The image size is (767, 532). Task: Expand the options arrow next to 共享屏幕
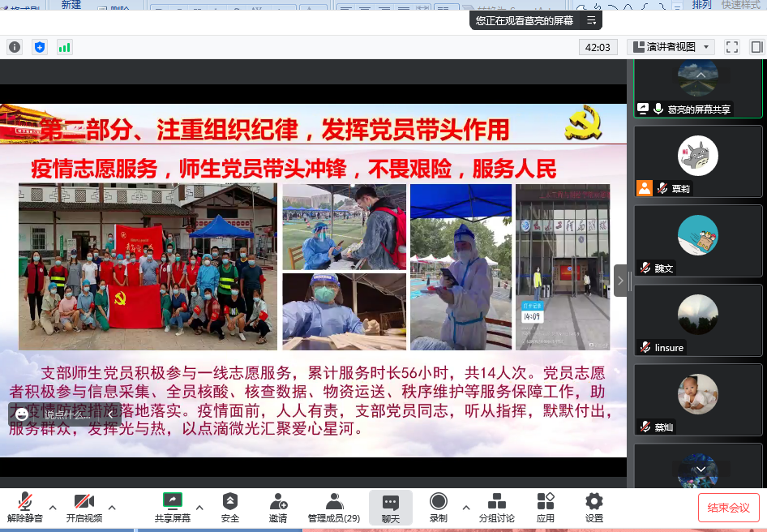[199, 508]
